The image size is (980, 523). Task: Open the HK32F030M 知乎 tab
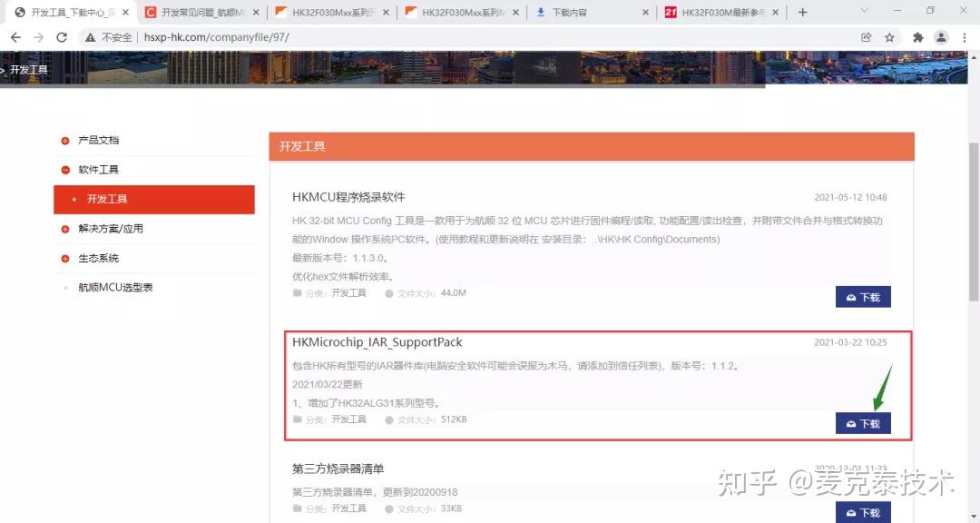click(x=720, y=13)
